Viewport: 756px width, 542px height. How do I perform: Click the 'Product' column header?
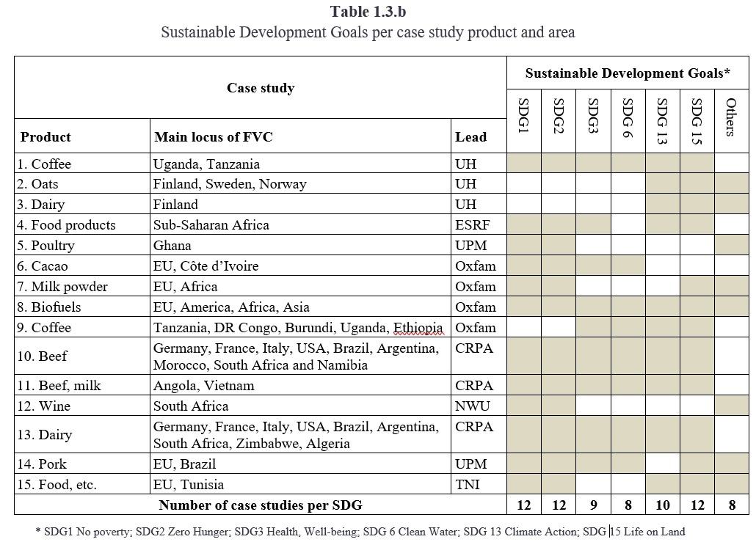(x=46, y=137)
